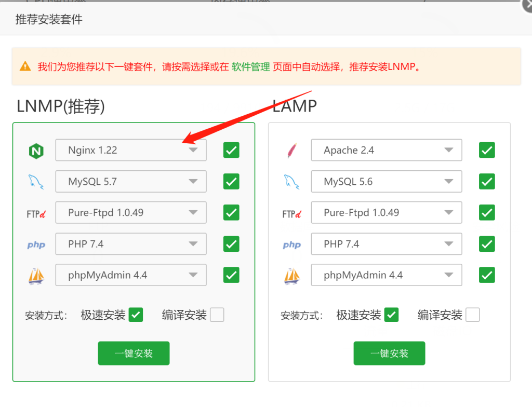Viewport: 532px width, 407px height.
Task: Click the php logo in LAMP panel
Action: point(292,245)
